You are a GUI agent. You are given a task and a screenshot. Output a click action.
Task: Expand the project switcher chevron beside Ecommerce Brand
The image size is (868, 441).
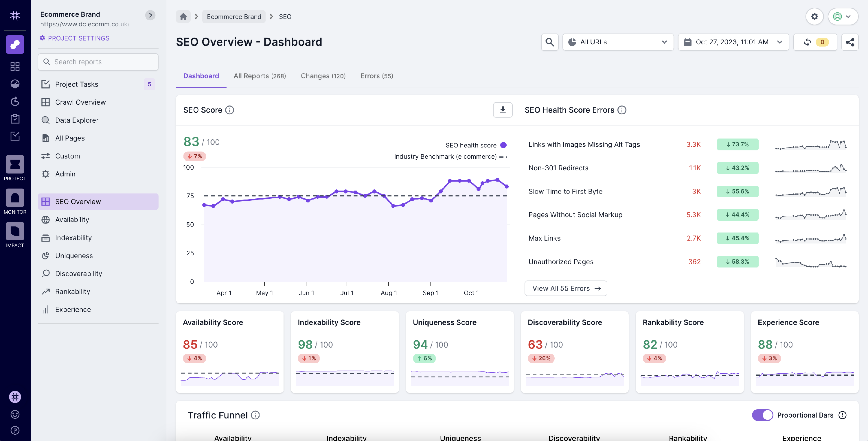pyautogui.click(x=150, y=15)
